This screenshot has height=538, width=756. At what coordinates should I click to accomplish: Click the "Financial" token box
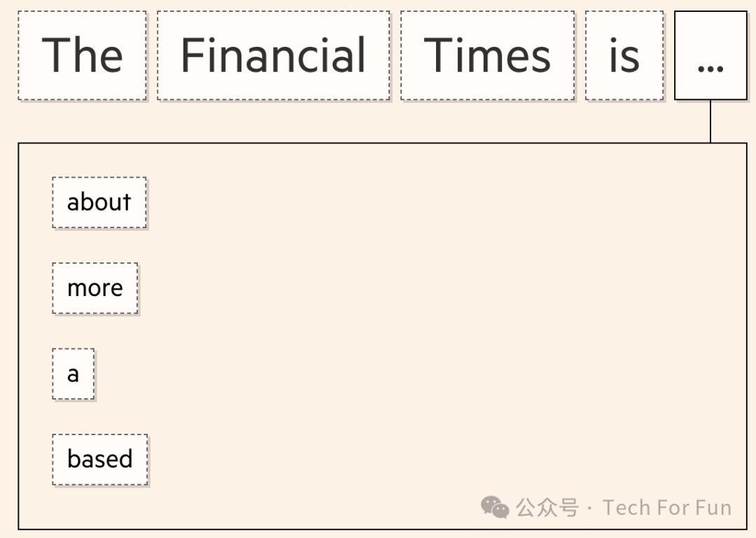coord(273,56)
